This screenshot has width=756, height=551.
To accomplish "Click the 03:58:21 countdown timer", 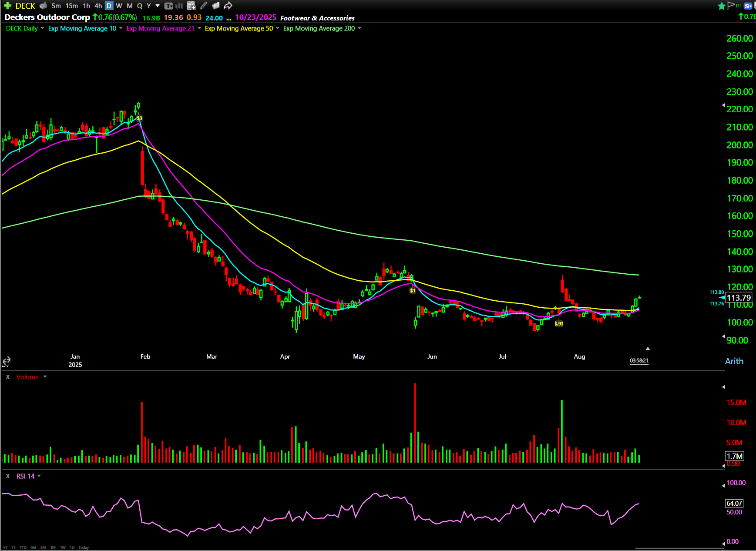I will [639, 361].
